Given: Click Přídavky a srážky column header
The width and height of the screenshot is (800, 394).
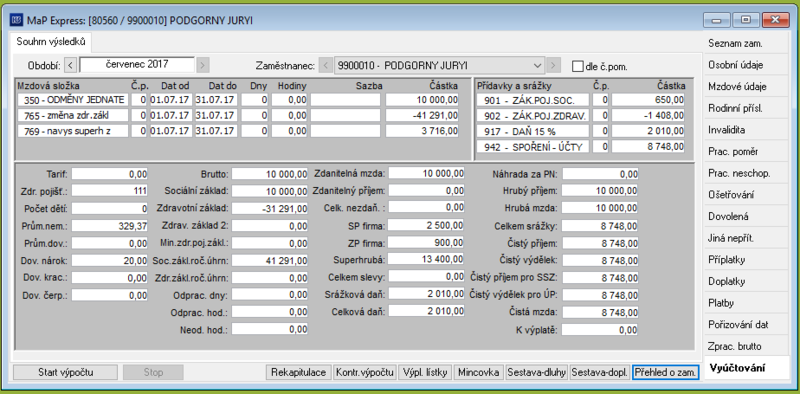Looking at the screenshot, I should (514, 86).
